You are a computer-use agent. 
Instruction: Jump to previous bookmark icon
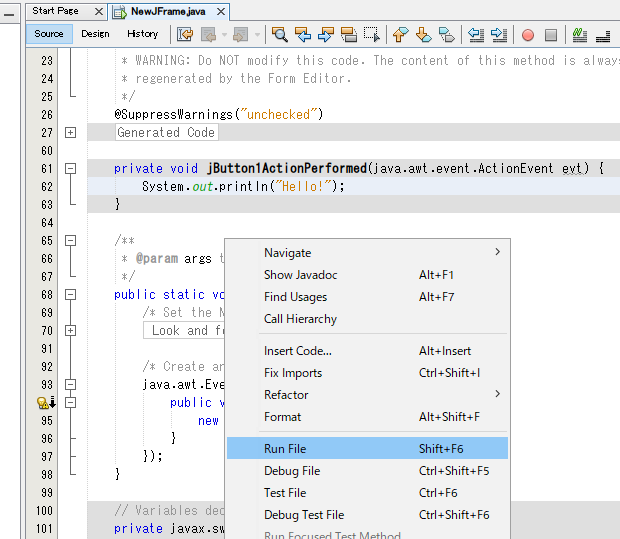click(401, 35)
